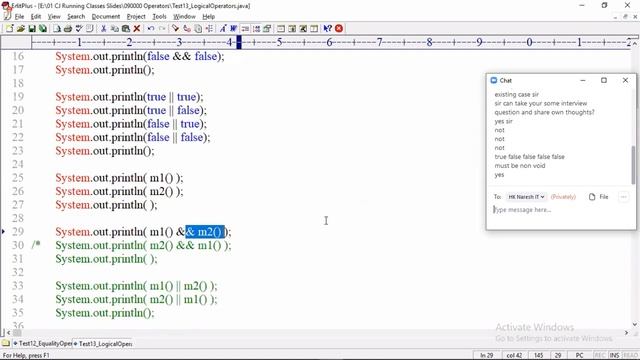
Task: Click 'true false false false false' chat message
Action: pos(529,157)
